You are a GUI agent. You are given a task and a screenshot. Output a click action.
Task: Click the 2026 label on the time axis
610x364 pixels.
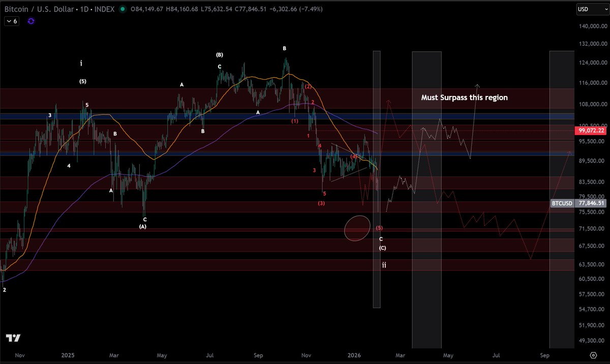(354, 355)
